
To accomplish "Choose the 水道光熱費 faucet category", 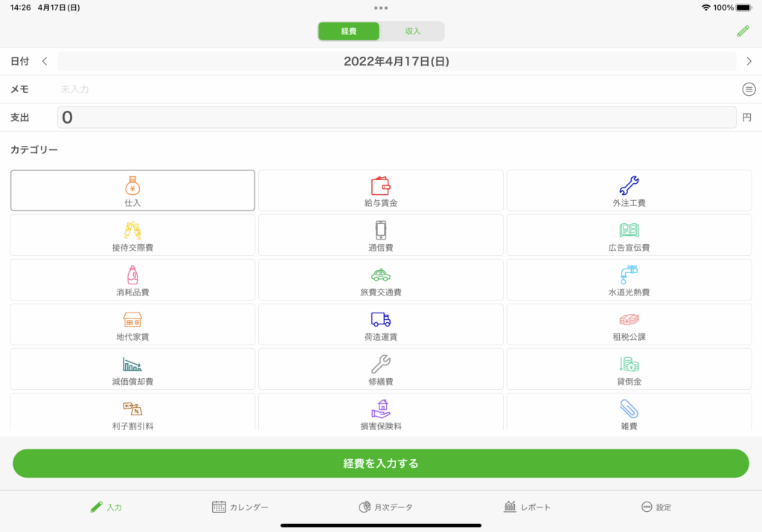I will [630, 280].
